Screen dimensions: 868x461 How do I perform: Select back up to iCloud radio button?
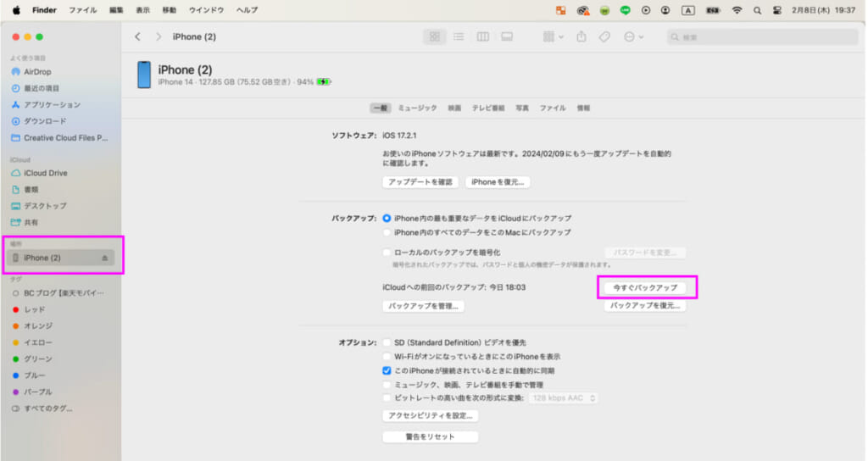coord(387,219)
